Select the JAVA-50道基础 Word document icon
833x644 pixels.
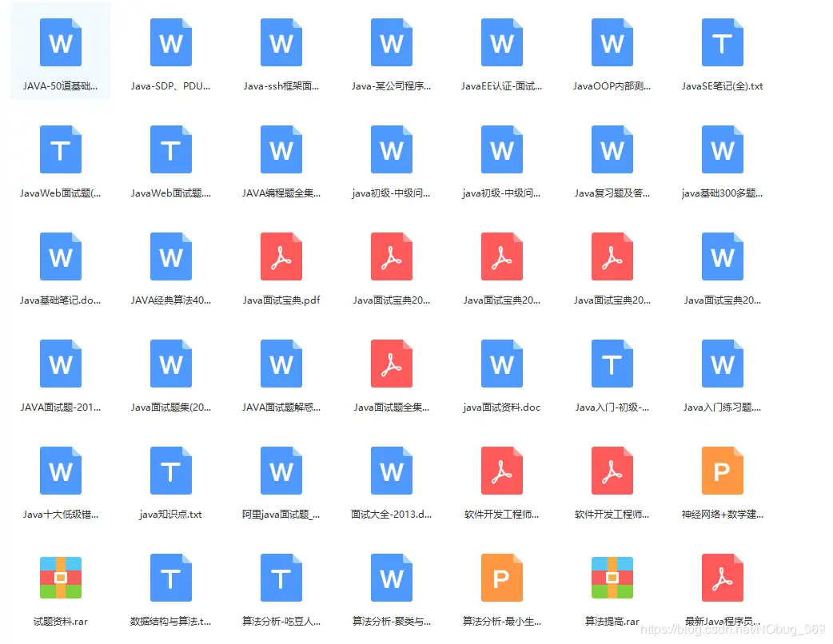pyautogui.click(x=61, y=42)
